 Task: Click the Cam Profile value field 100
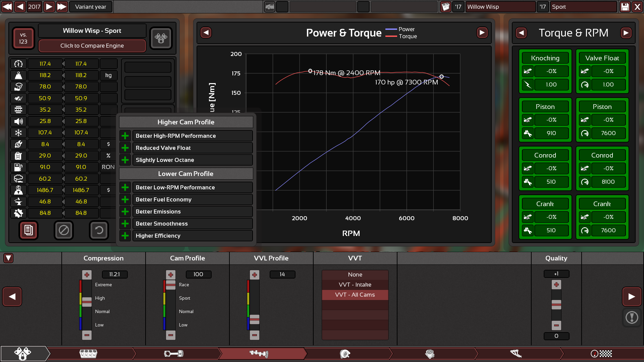pyautogui.click(x=198, y=274)
